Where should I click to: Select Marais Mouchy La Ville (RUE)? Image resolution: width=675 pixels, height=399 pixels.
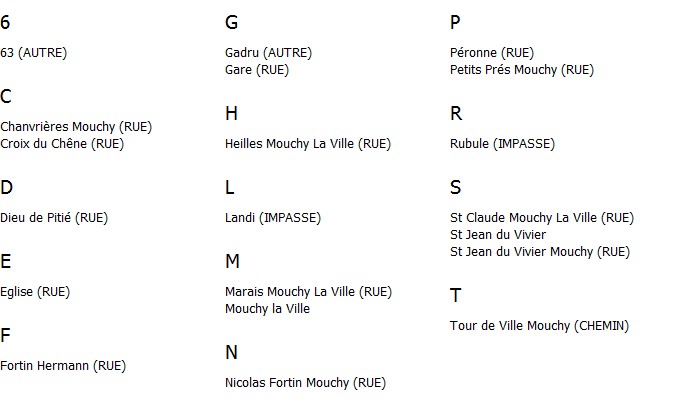tap(309, 292)
